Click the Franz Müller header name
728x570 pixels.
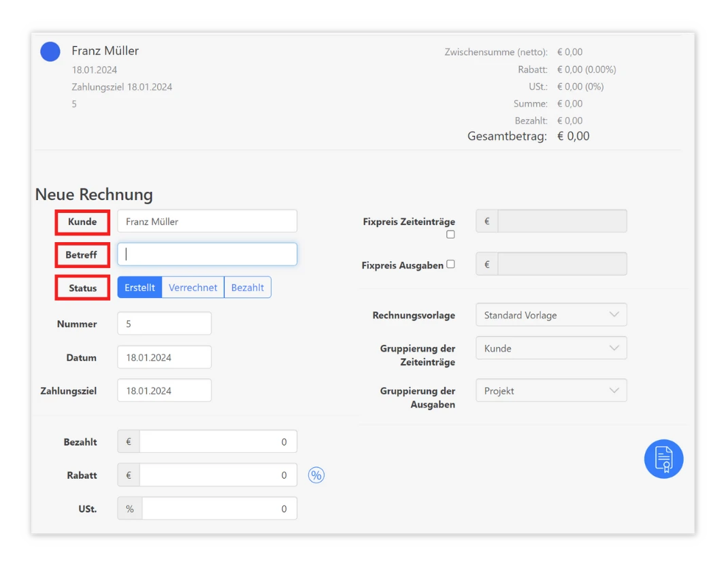coord(105,51)
